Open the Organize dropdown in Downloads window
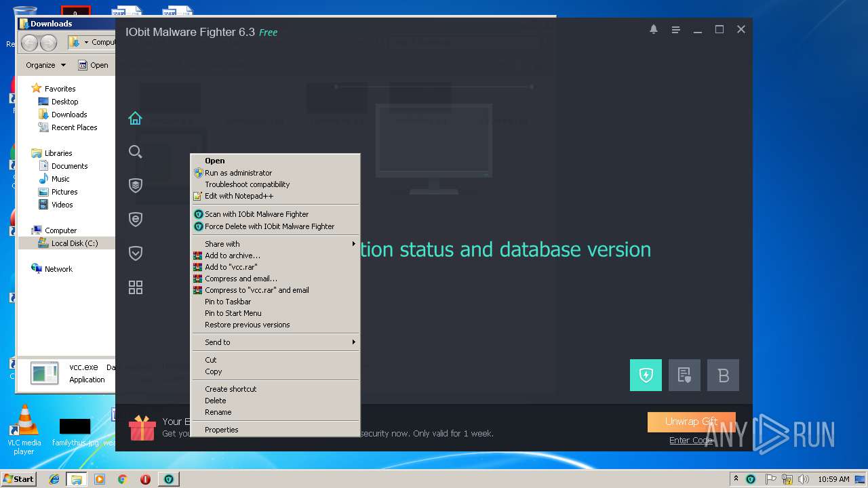The width and height of the screenshot is (868, 488). point(45,65)
